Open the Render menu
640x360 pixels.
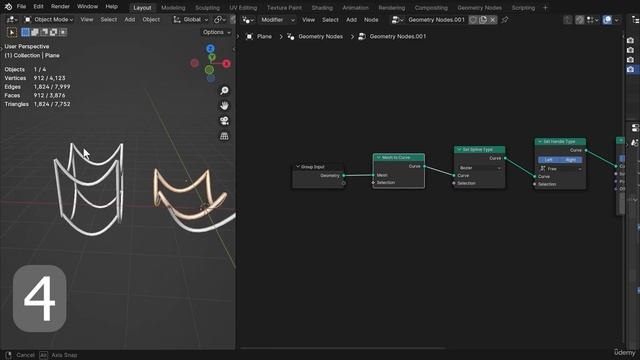pyautogui.click(x=60, y=7)
